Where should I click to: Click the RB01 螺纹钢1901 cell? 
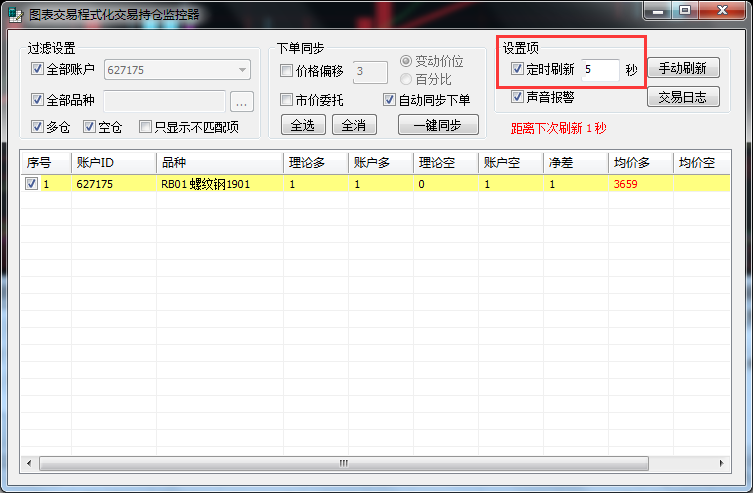220,184
